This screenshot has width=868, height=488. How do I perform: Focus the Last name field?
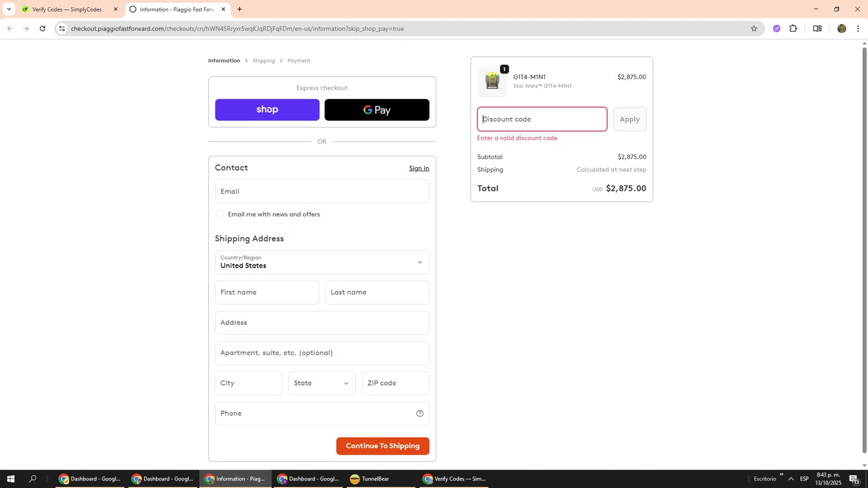[377, 293]
